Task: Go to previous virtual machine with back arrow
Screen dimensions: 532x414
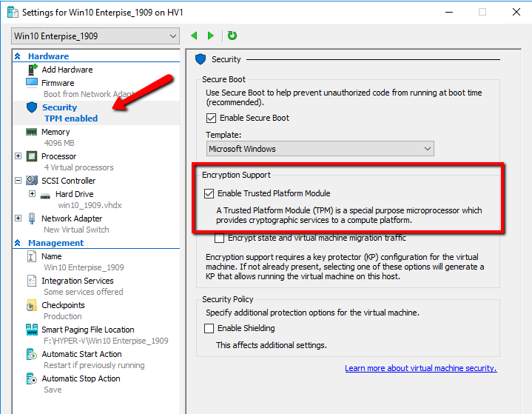Action: [194, 36]
